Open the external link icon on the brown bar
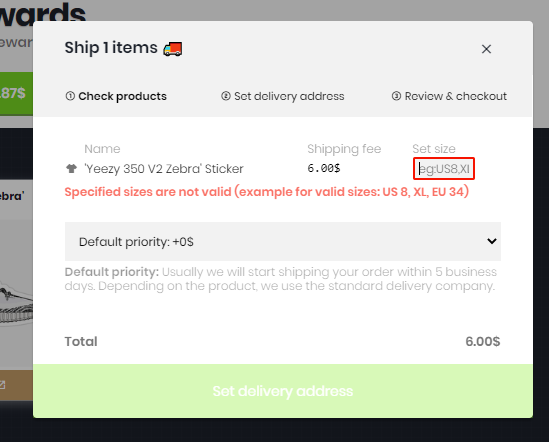 (x=2, y=385)
